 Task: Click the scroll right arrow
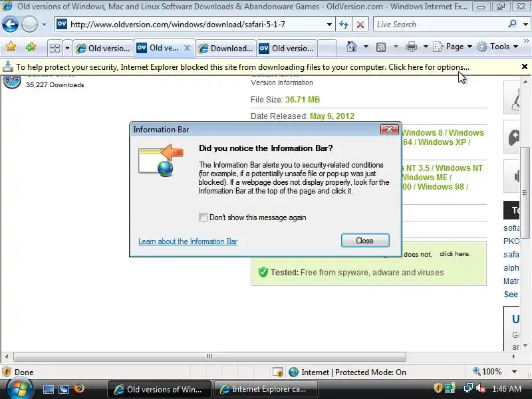tap(513, 356)
